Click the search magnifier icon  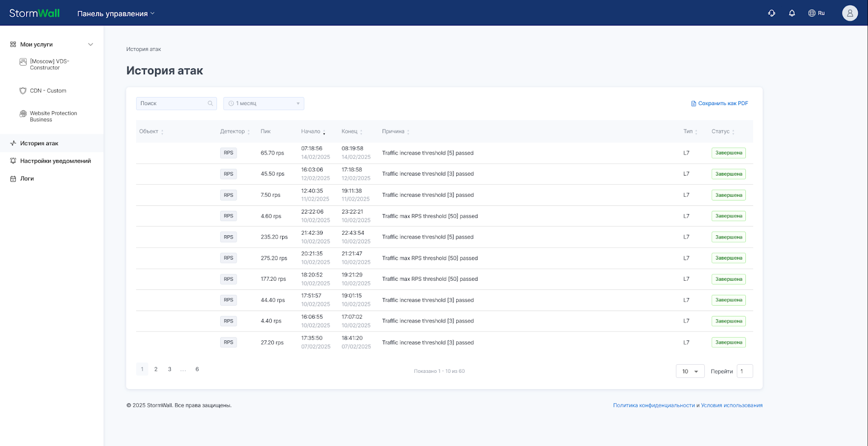210,104
